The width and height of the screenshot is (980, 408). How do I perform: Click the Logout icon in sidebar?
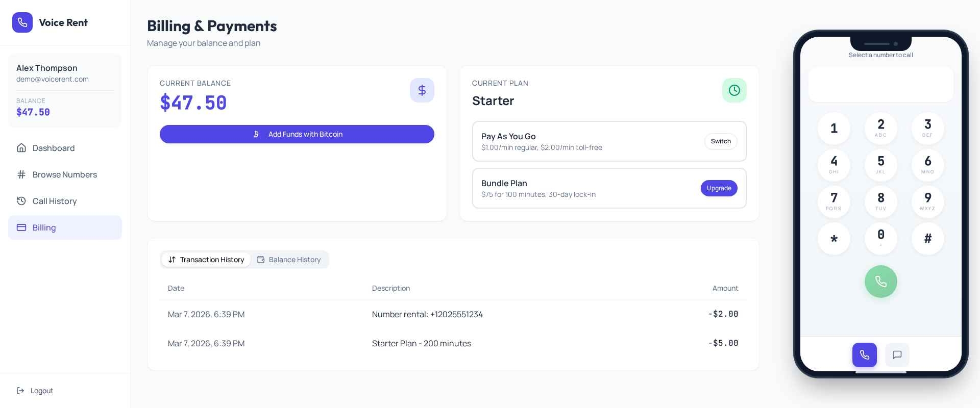click(x=20, y=391)
